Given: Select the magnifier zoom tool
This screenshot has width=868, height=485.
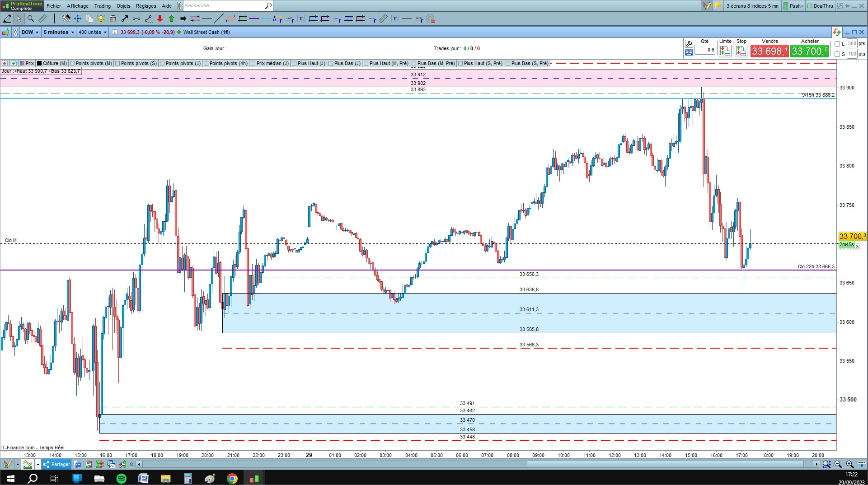Looking at the screenshot, I should 31,19.
